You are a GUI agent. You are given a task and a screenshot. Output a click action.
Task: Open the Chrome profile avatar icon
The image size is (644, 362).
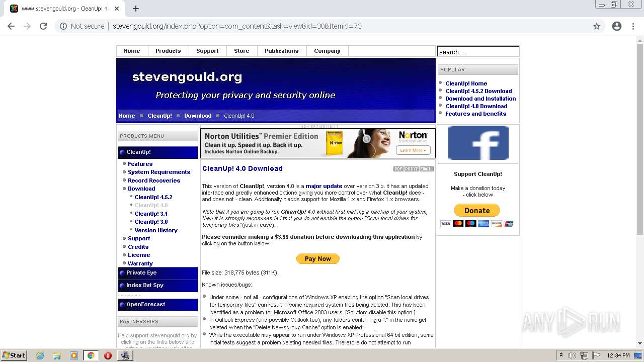[x=617, y=26]
